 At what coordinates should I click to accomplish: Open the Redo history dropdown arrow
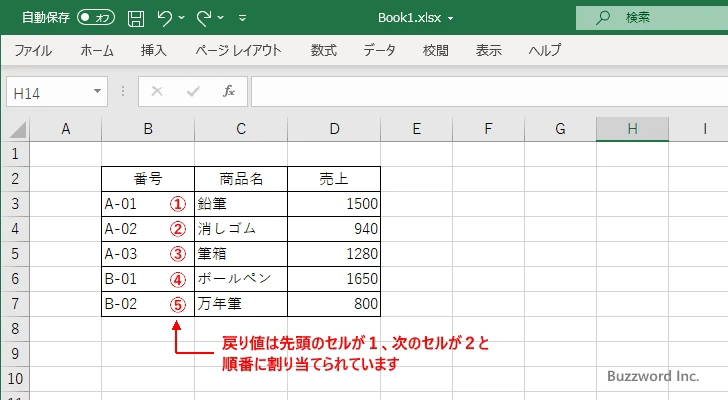[x=221, y=18]
